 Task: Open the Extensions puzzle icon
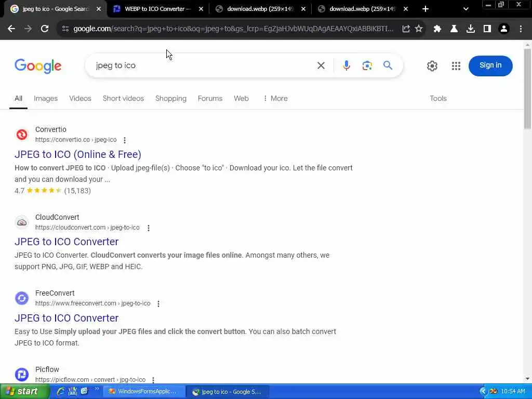click(437, 29)
